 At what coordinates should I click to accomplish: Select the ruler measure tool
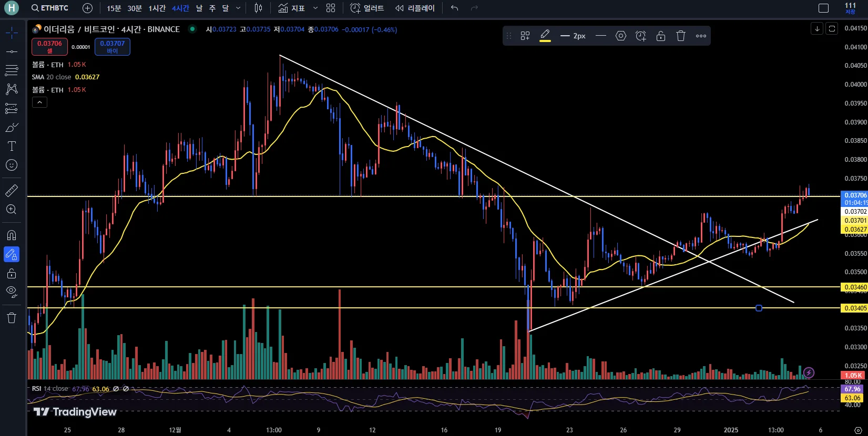[12, 190]
